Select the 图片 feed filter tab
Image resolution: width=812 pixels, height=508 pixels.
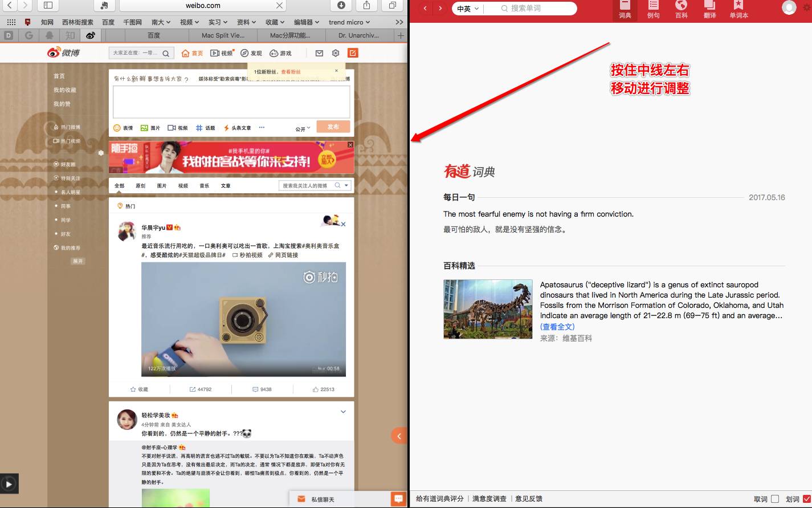[x=162, y=186]
